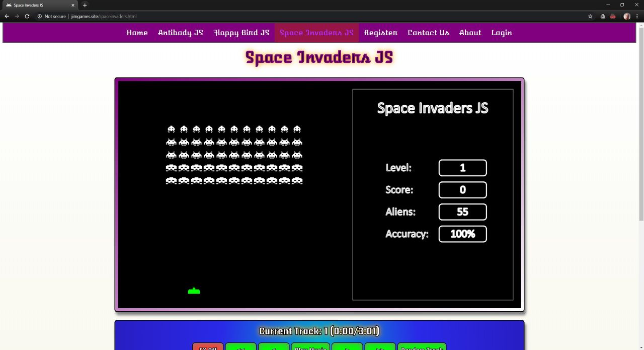Image resolution: width=644 pixels, height=350 pixels.
Task: Bookmark this page with the star icon
Action: coord(590,16)
